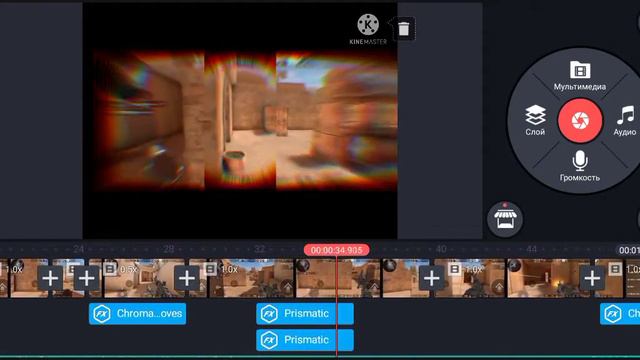Tap the video preview area
The image size is (640, 360).
click(240, 121)
